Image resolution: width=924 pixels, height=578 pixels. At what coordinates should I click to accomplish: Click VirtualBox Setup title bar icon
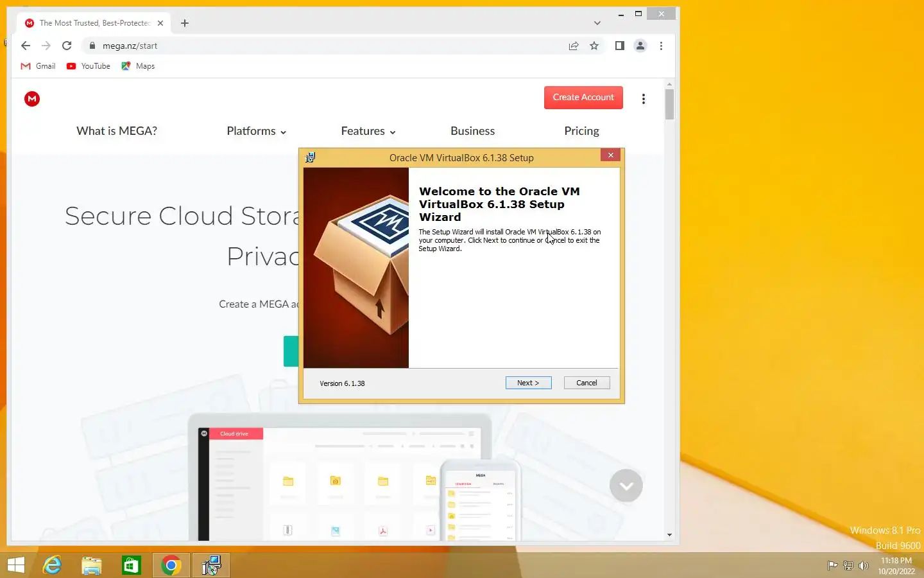[x=311, y=157]
